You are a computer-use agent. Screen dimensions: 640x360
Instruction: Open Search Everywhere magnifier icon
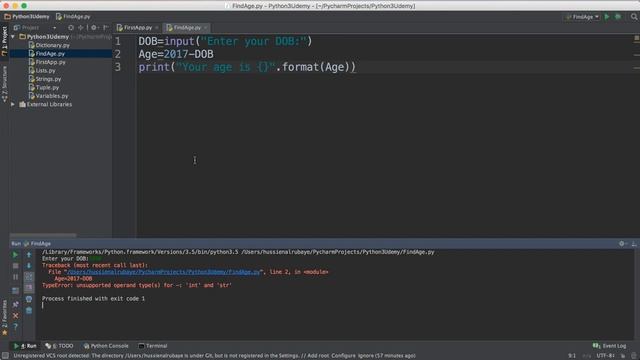pos(634,17)
